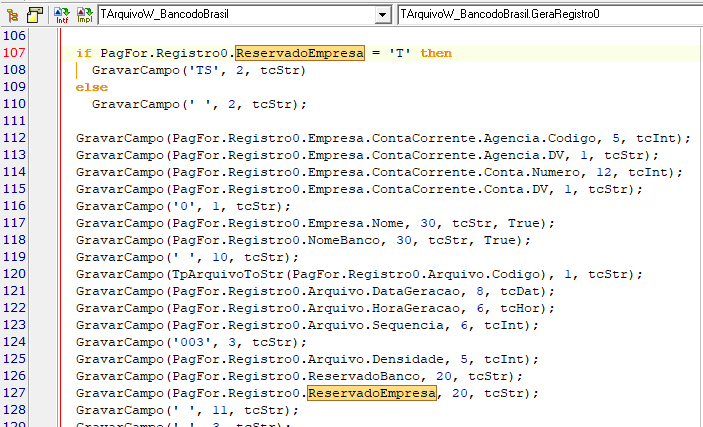
Task: Click Agencia.Codigo on line 112
Action: pyautogui.click(x=539, y=138)
